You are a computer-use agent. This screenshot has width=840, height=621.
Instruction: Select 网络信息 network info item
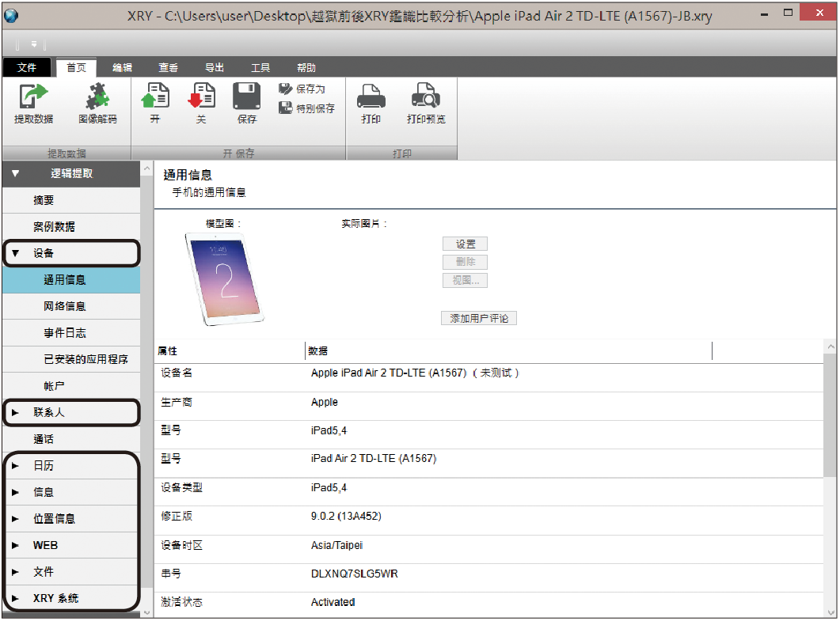tap(71, 306)
